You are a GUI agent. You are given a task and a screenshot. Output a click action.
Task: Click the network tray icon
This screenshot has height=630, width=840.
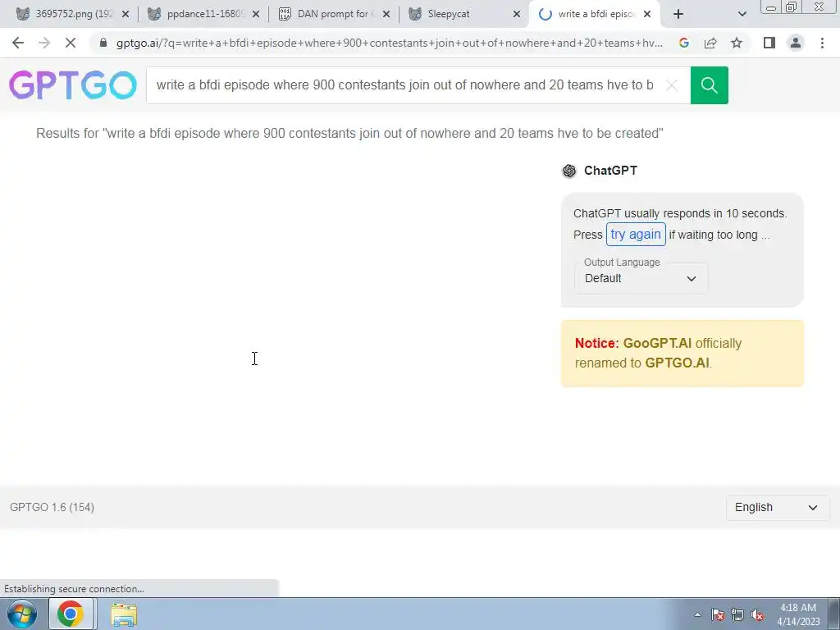[737, 614]
